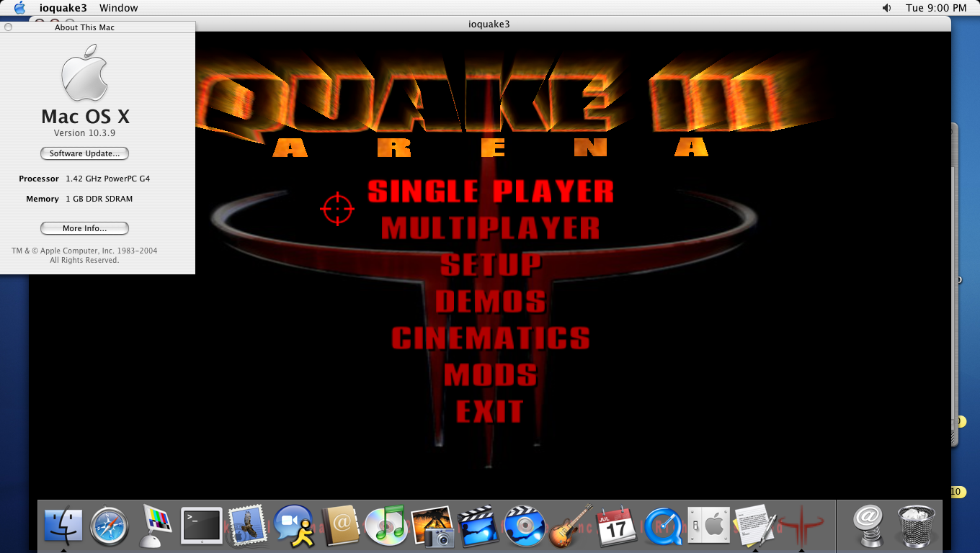
Task: Click the Version 10.3.9 text
Action: coord(85,133)
